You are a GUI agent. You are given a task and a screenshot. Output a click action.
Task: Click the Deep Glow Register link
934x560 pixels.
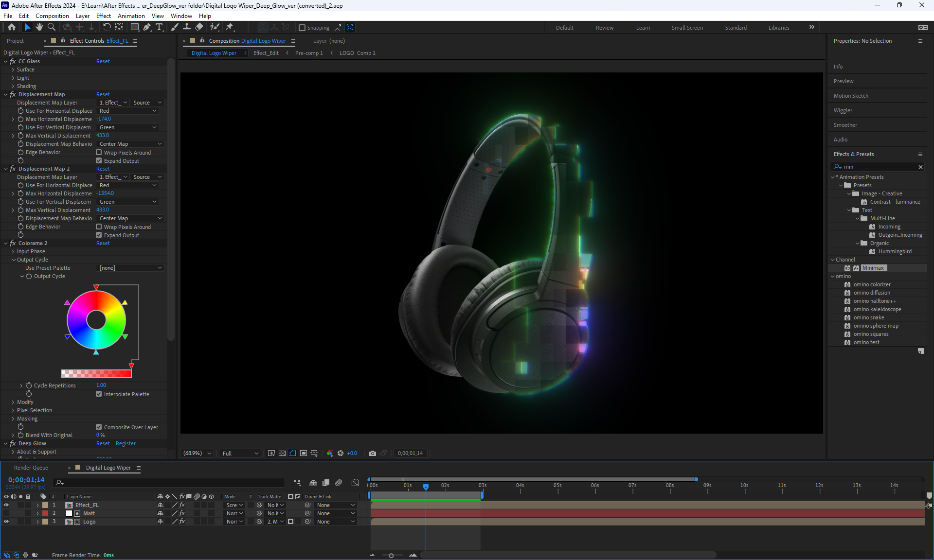126,443
